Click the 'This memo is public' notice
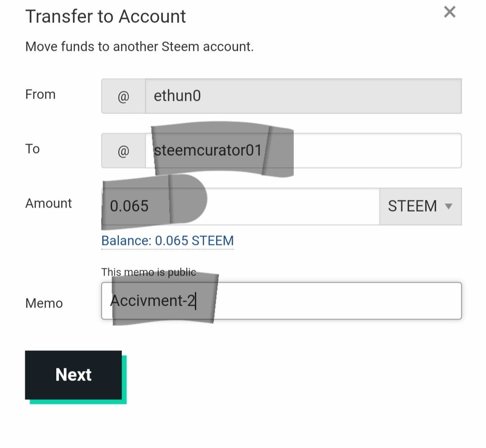The image size is (486, 448). (148, 272)
